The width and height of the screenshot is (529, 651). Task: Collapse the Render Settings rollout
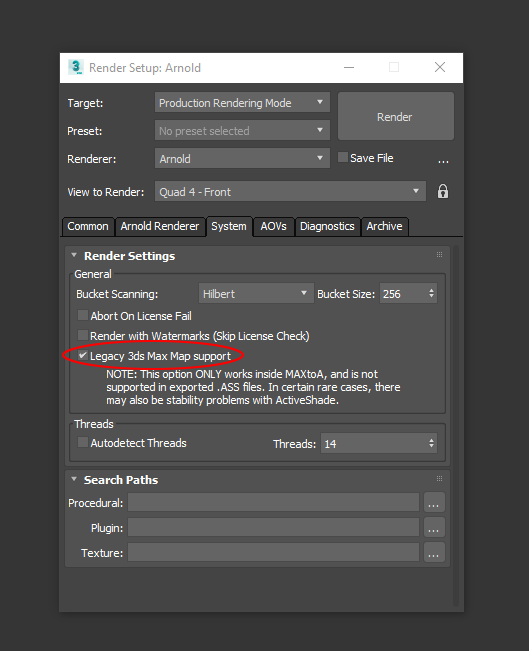[74, 255]
